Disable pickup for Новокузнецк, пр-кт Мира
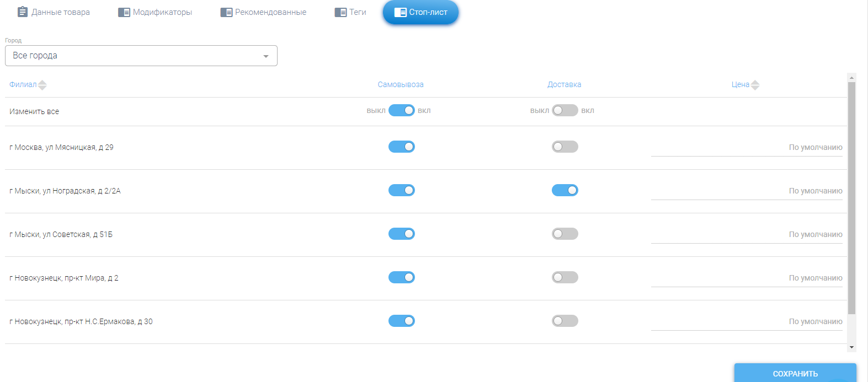 402,277
